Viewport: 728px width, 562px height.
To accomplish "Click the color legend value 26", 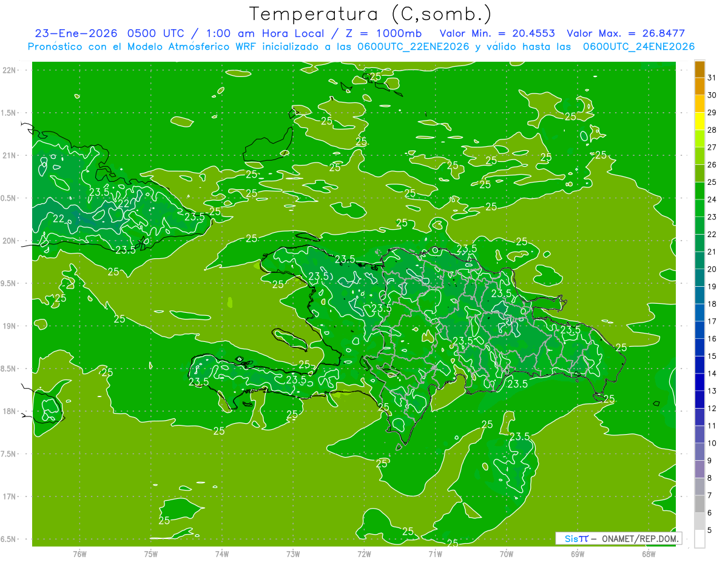I will (712, 165).
